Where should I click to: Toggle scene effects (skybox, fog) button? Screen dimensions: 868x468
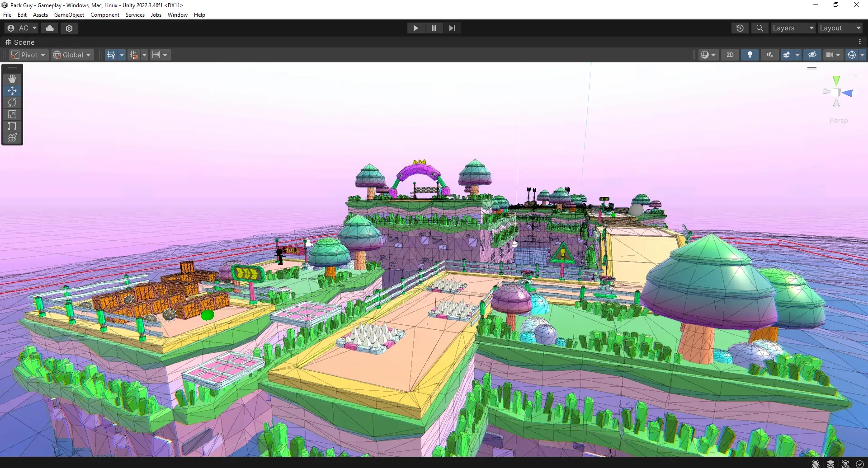tap(787, 55)
